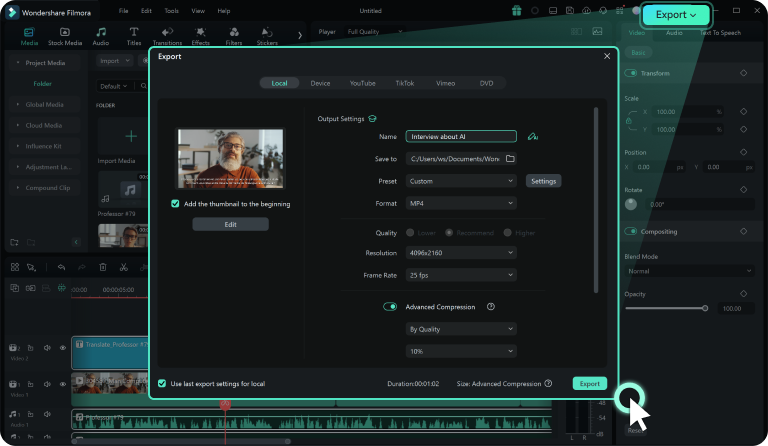Image resolution: width=768 pixels, height=446 pixels.
Task: Uncheck Add the thumbnail to the beginning
Action: 175,204
